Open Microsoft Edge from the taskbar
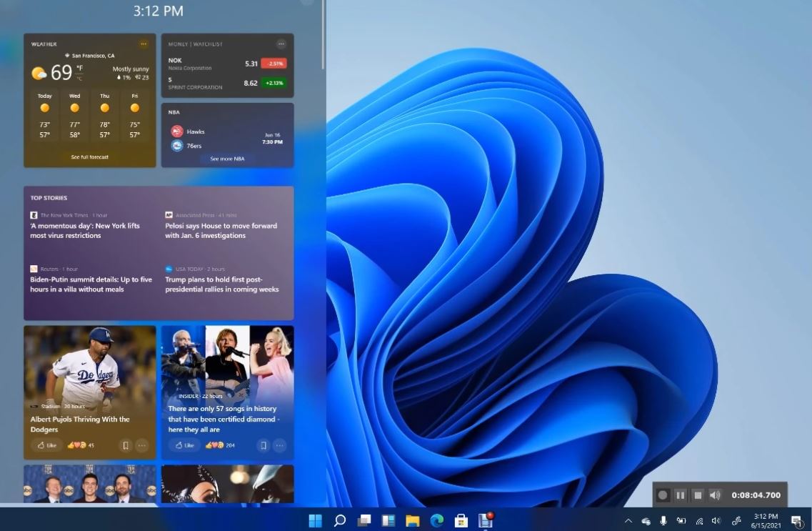The image size is (812, 531). [x=436, y=521]
